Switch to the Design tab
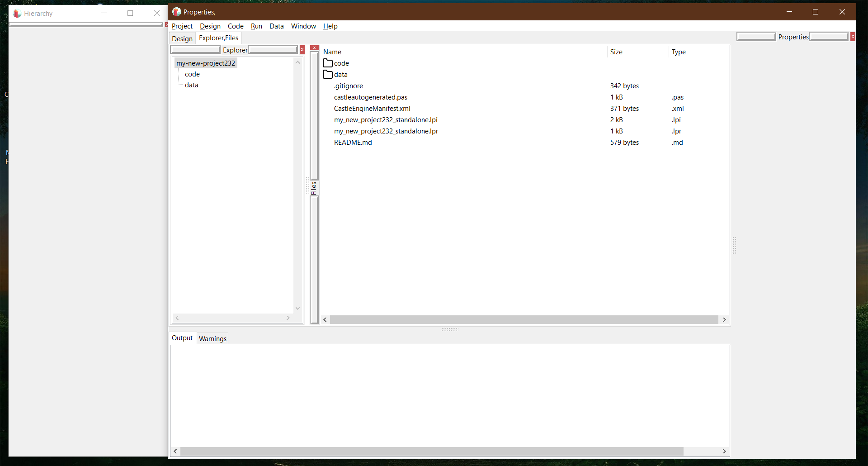The height and width of the screenshot is (466, 868). (182, 38)
